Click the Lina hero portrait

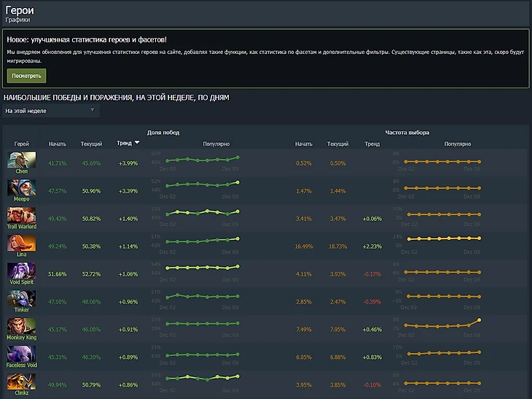22,243
